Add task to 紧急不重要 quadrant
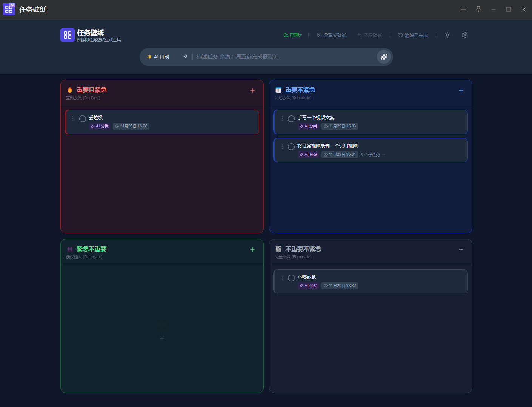This screenshot has height=407, width=532. point(252,250)
